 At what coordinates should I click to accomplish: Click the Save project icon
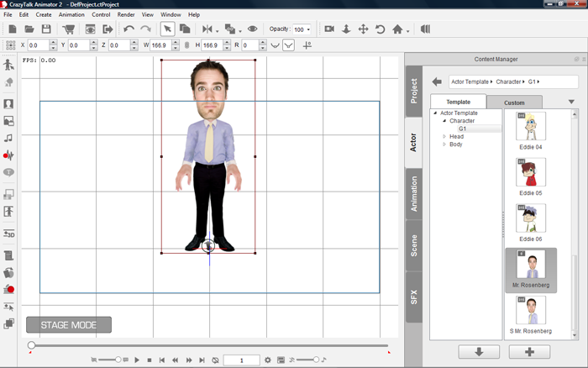point(47,29)
